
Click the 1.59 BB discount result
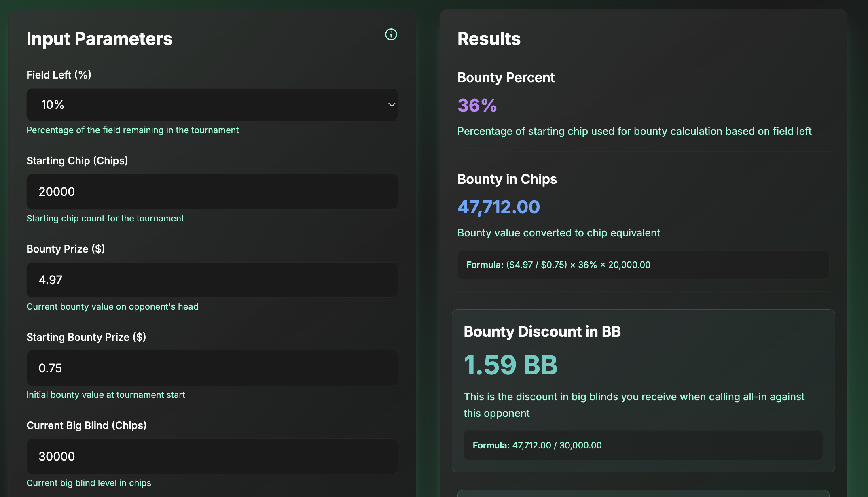[x=510, y=365]
